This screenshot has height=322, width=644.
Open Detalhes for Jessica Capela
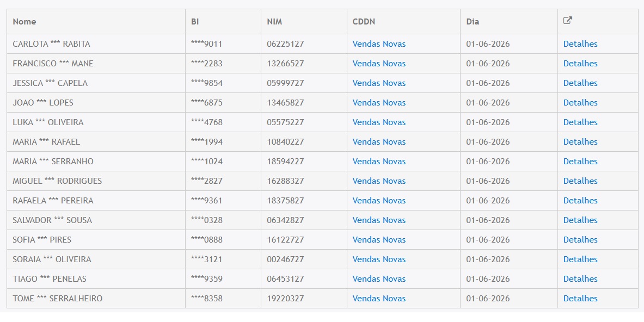[580, 83]
